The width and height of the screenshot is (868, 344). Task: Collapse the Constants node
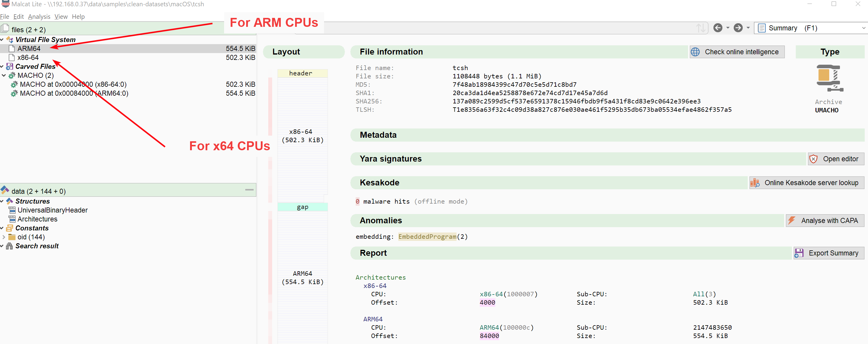[2, 228]
